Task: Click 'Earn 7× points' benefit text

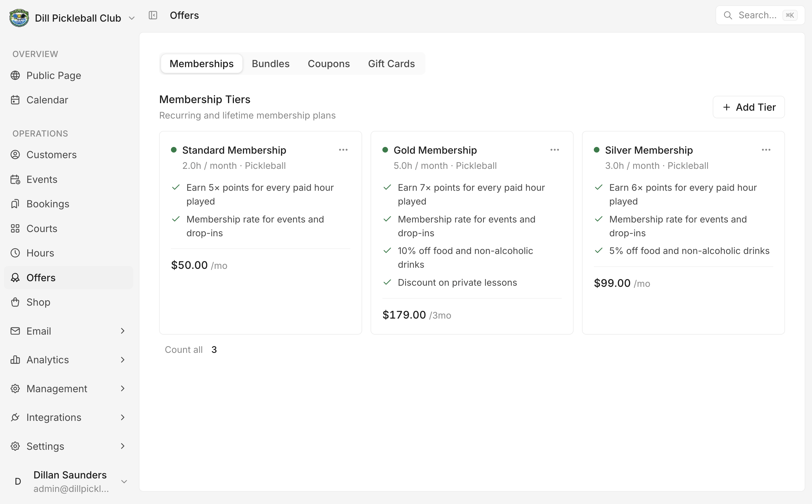Action: pyautogui.click(x=471, y=194)
